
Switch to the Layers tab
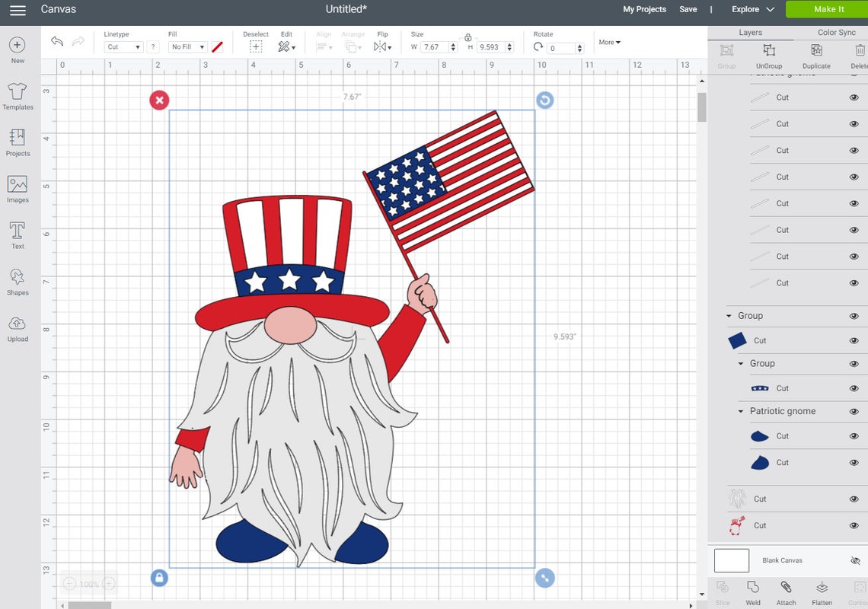[750, 32]
